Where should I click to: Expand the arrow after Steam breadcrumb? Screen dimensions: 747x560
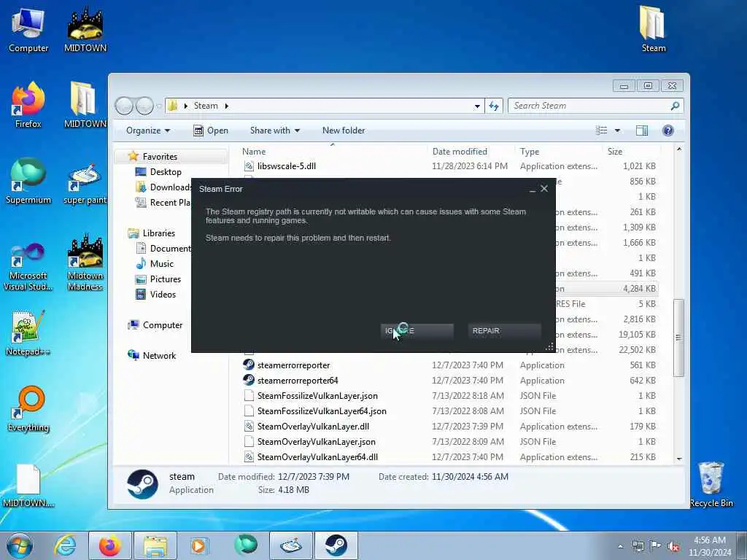point(227,106)
